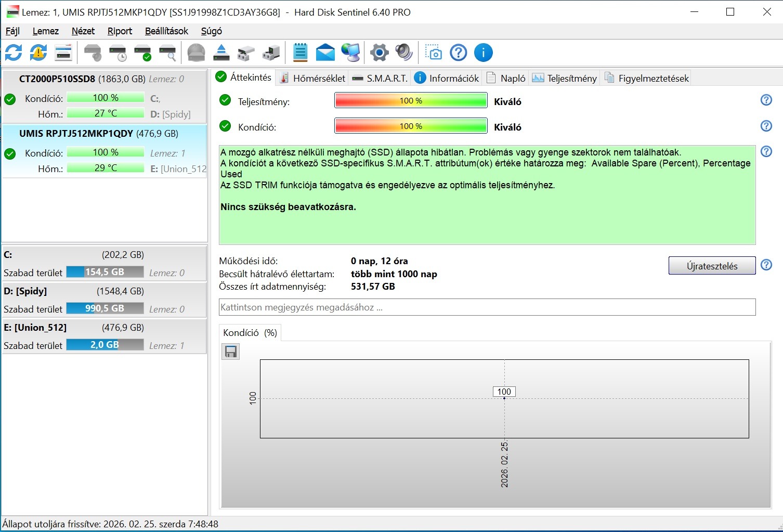Screen dimensions: 783x532
Task: Open settings via the gear icon
Action: click(380, 53)
